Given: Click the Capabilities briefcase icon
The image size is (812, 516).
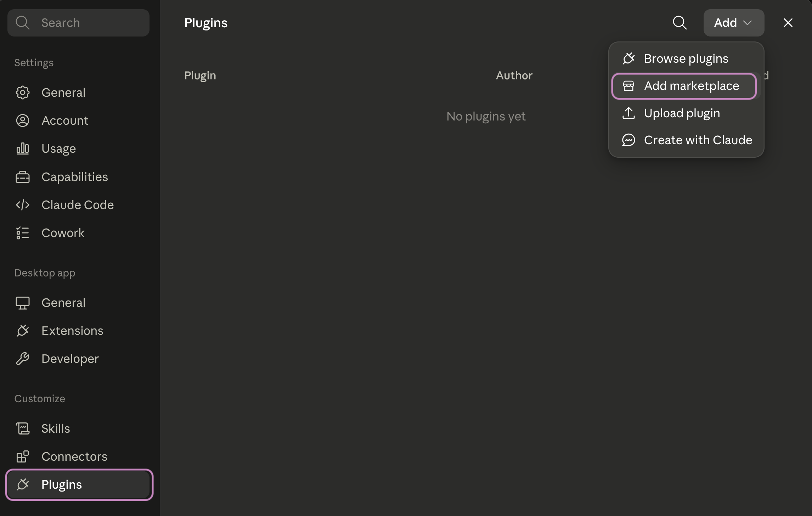Looking at the screenshot, I should click(23, 177).
